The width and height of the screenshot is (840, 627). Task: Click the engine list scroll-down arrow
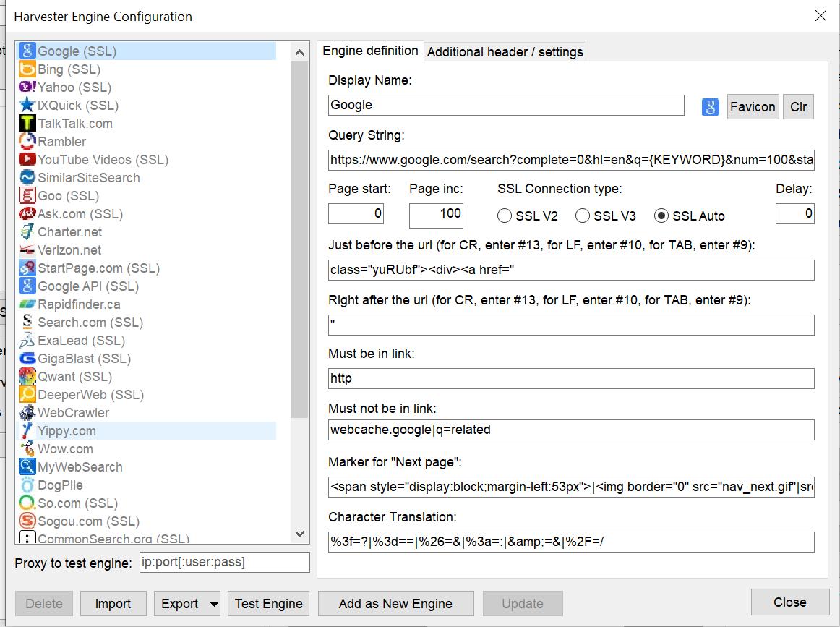299,534
